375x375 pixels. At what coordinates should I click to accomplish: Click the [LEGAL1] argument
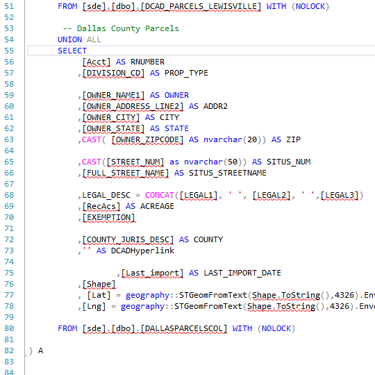tap(198, 195)
